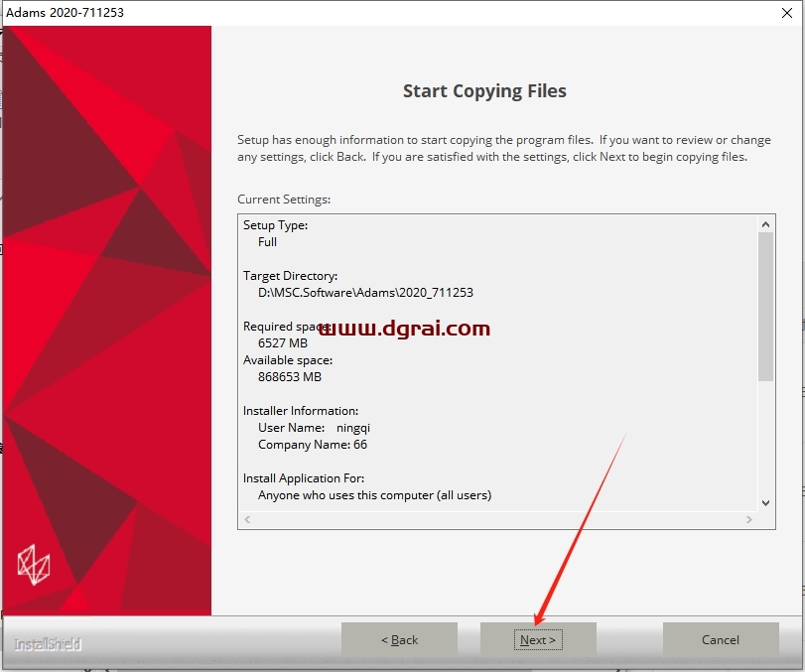
Task: Click the horizontal scroll-right arrow
Action: [749, 519]
